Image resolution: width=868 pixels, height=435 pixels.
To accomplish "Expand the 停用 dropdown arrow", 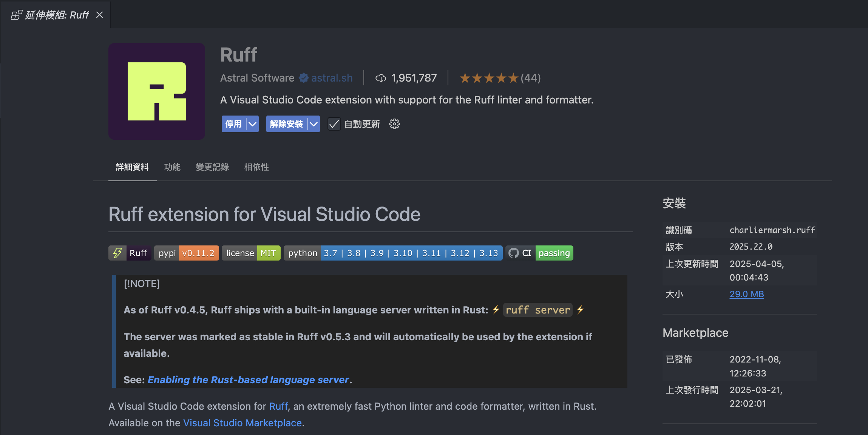I will [252, 124].
